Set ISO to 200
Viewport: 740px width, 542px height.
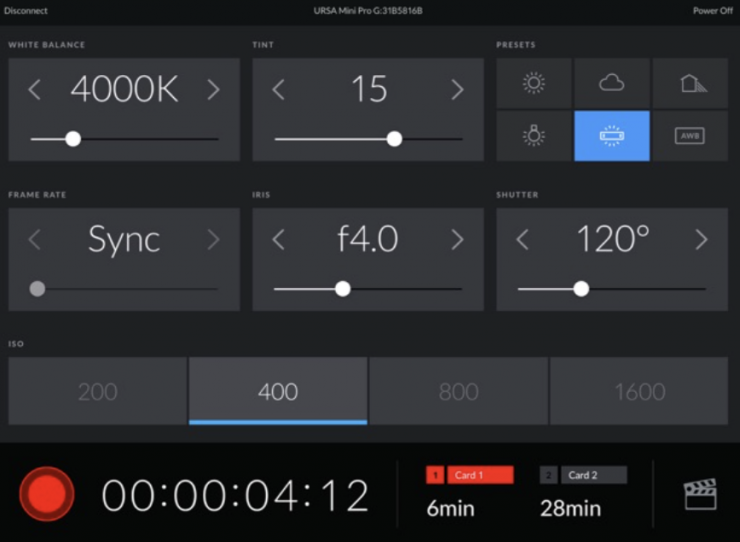point(98,392)
